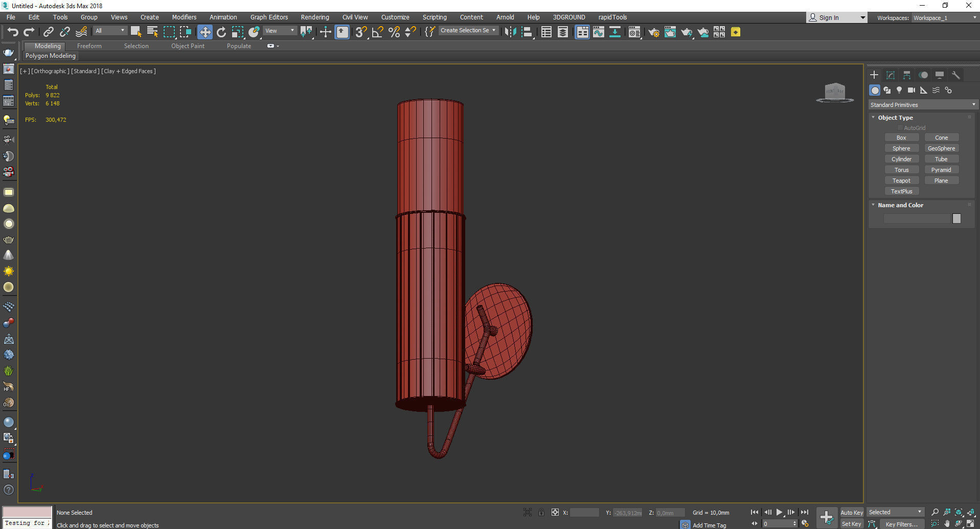Create a Teapot primitive

click(901, 181)
